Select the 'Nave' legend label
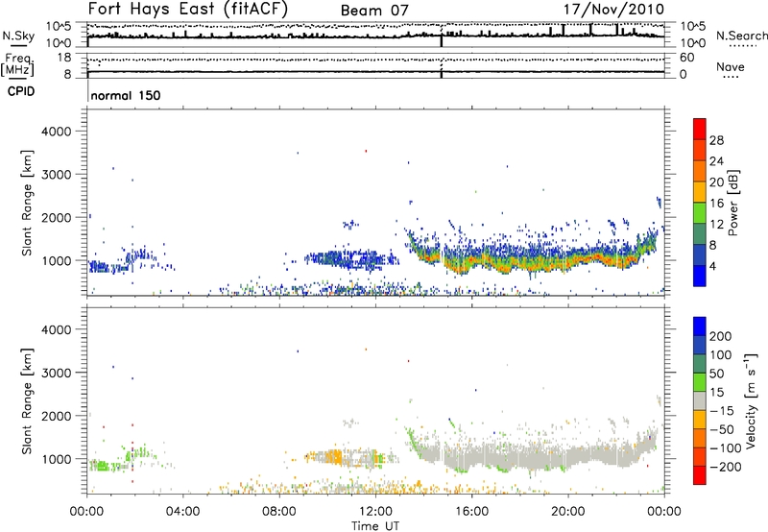Image resolution: width=768 pixels, height=532 pixels. (x=730, y=66)
